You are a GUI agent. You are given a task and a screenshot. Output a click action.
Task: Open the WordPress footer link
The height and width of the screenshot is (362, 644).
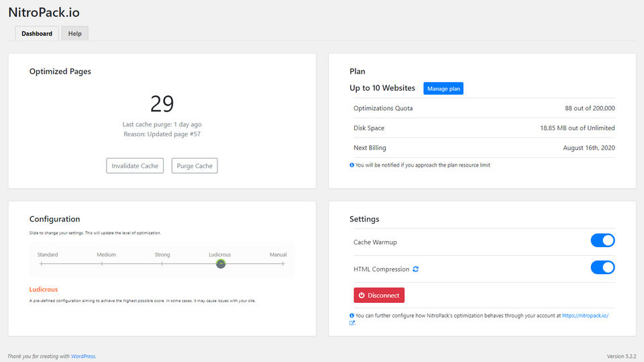coord(83,356)
